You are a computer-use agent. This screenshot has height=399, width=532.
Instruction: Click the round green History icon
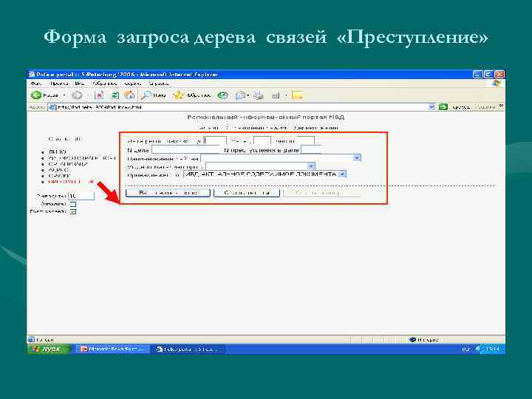[222, 95]
